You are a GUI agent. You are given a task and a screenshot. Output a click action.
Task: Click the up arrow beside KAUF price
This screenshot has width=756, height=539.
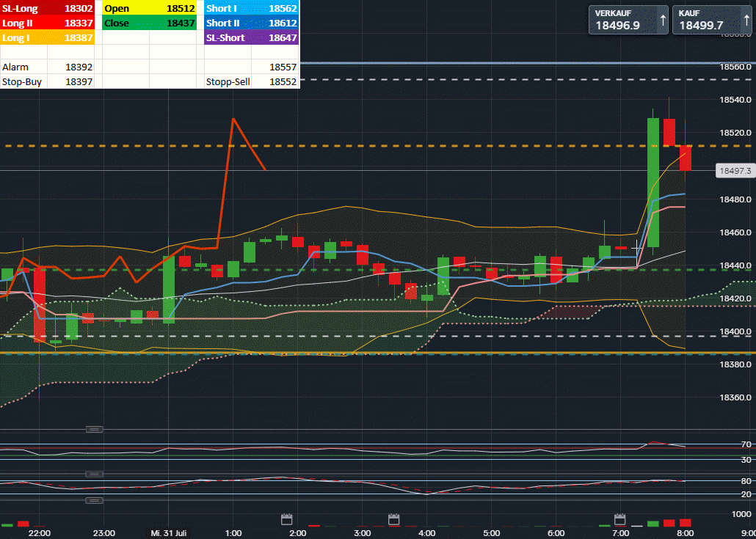click(x=745, y=21)
